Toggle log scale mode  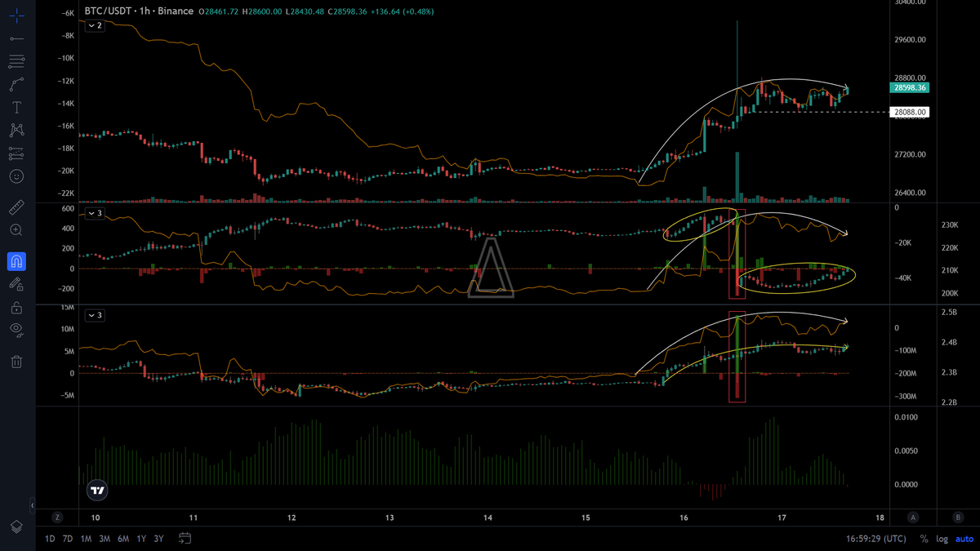point(942,539)
